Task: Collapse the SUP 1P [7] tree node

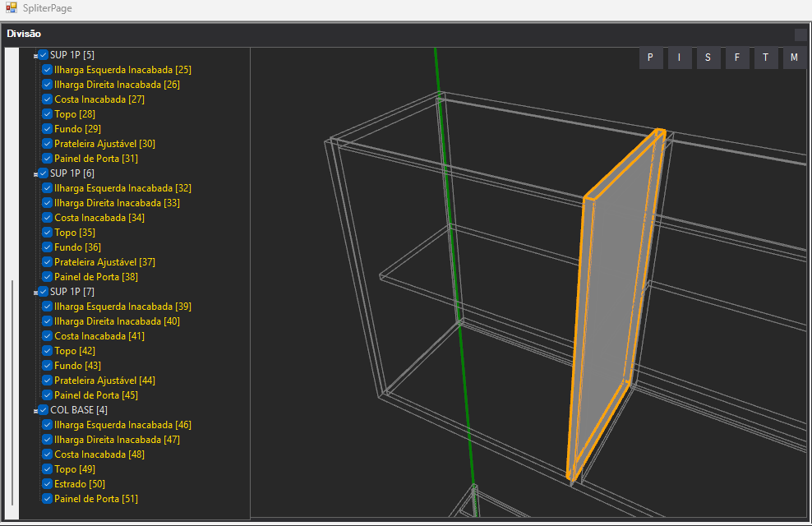Action: coord(35,293)
